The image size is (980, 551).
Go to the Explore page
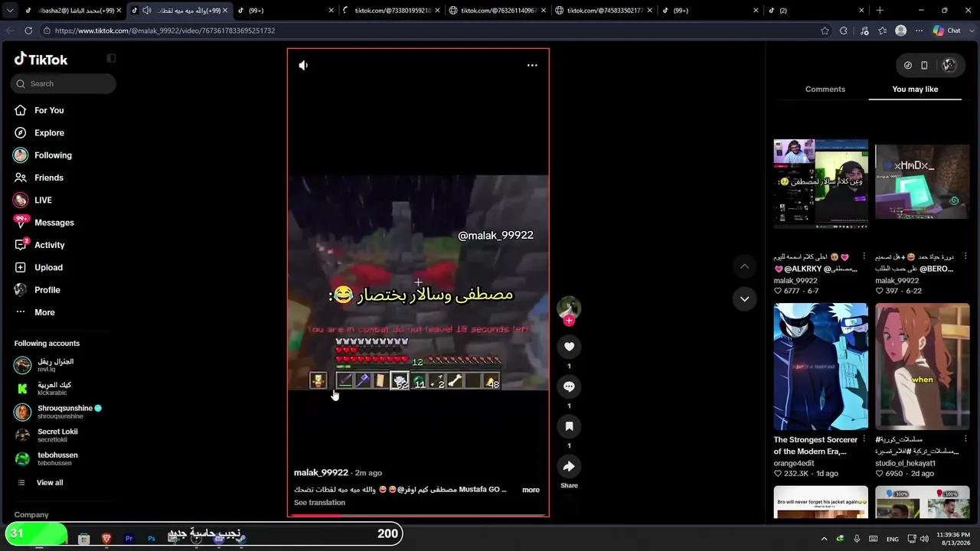[49, 133]
